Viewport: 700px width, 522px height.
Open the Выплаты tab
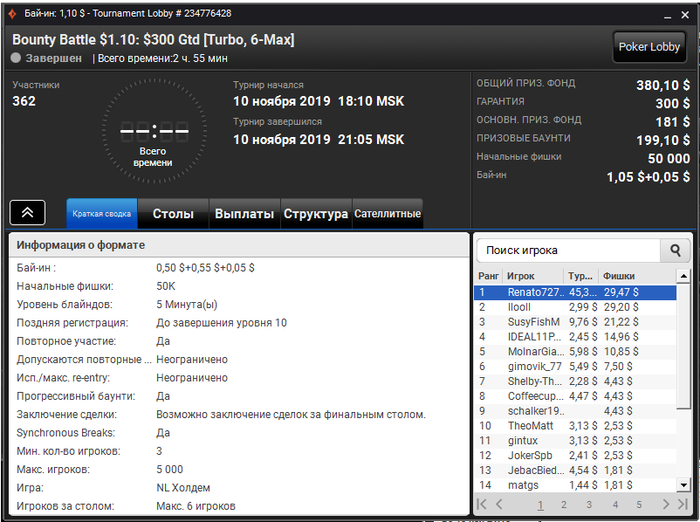244,213
